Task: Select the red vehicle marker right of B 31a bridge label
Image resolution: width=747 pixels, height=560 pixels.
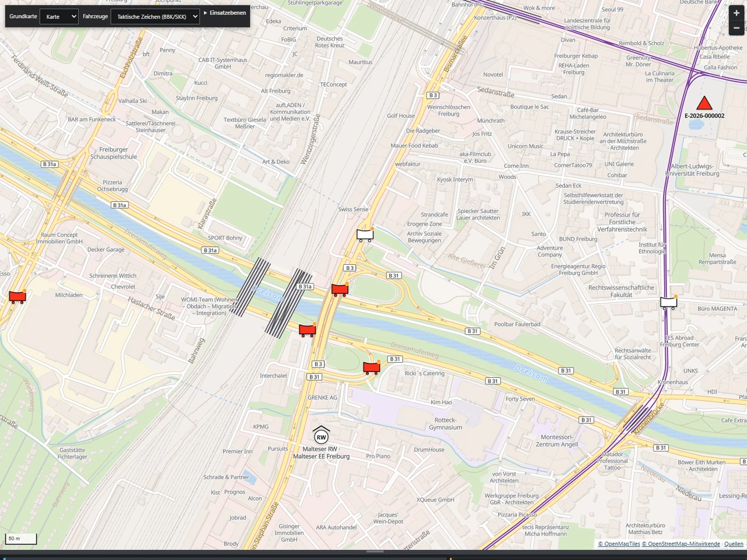Action: pos(340,290)
